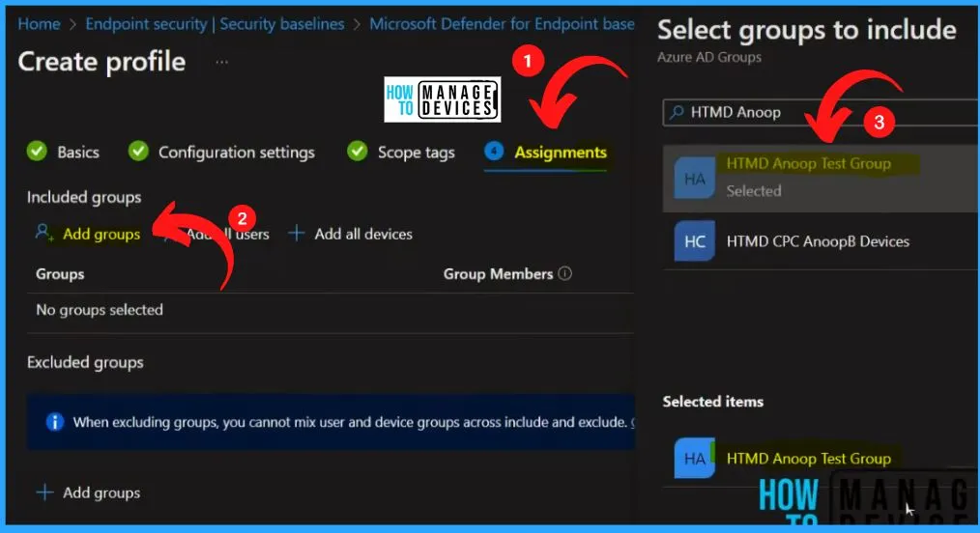This screenshot has height=533, width=980.
Task: Add groups under Included groups
Action: click(101, 234)
